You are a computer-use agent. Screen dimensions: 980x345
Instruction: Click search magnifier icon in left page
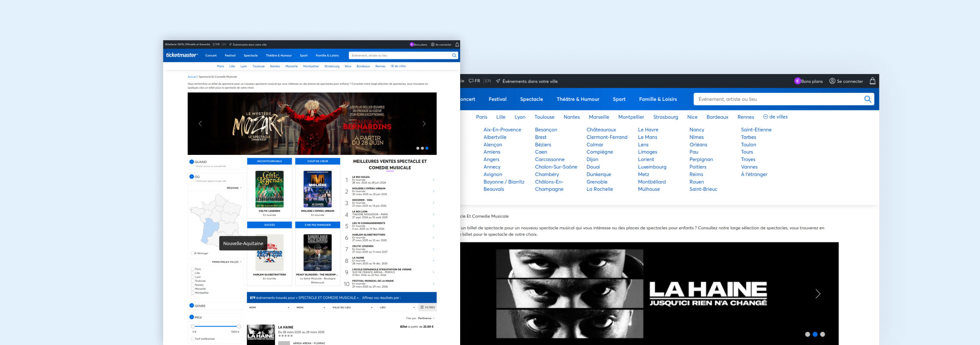tap(454, 55)
